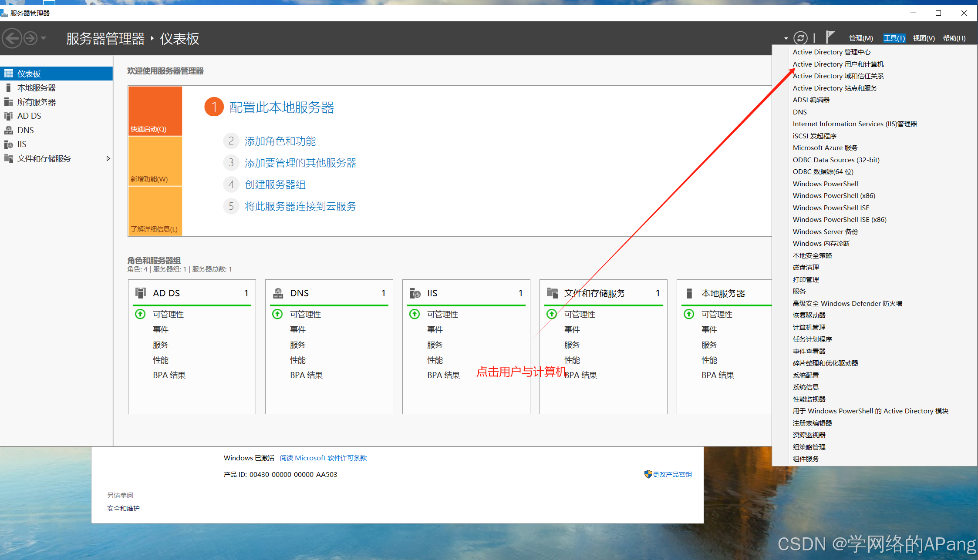Click the 文件和存储服务 tile icon

(x=552, y=293)
